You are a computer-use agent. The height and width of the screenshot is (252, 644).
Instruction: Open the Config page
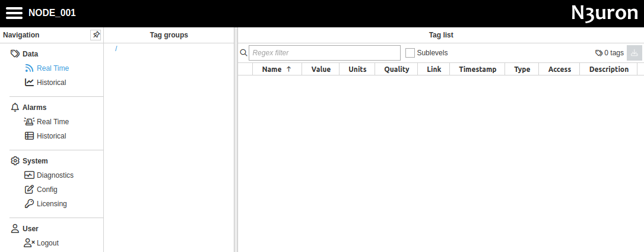47,190
